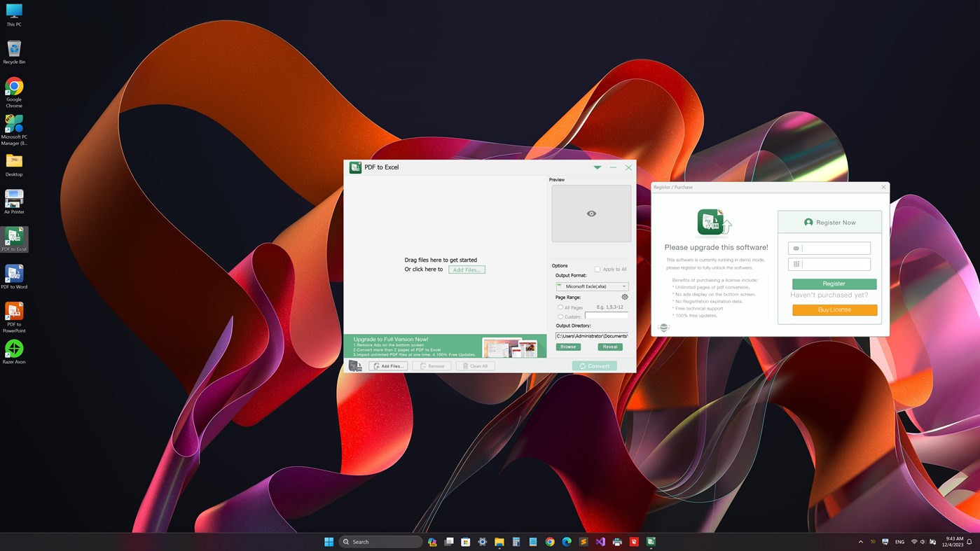This screenshot has width=980, height=551.
Task: Open the notifications bell in system tray
Action: click(970, 542)
